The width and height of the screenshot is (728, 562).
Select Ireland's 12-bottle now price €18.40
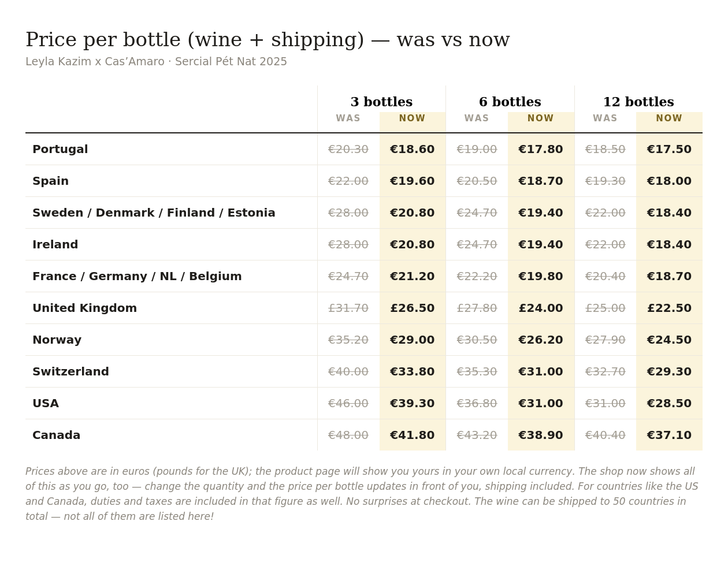tap(669, 245)
